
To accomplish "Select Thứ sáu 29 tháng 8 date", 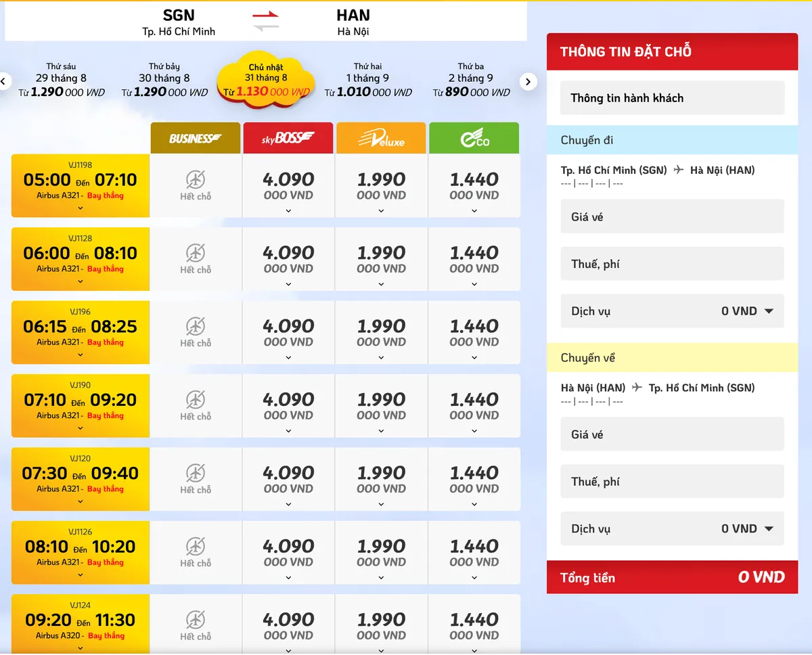I will pyautogui.click(x=62, y=80).
